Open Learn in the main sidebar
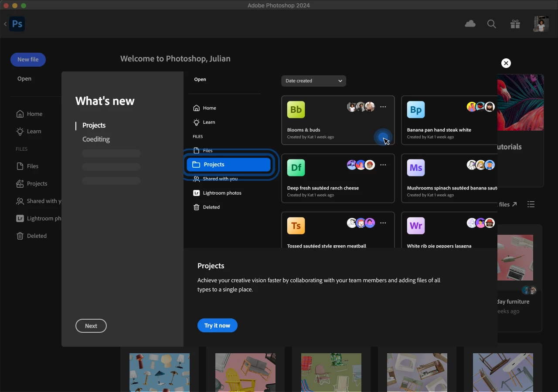This screenshot has width=558, height=392. click(x=29, y=131)
